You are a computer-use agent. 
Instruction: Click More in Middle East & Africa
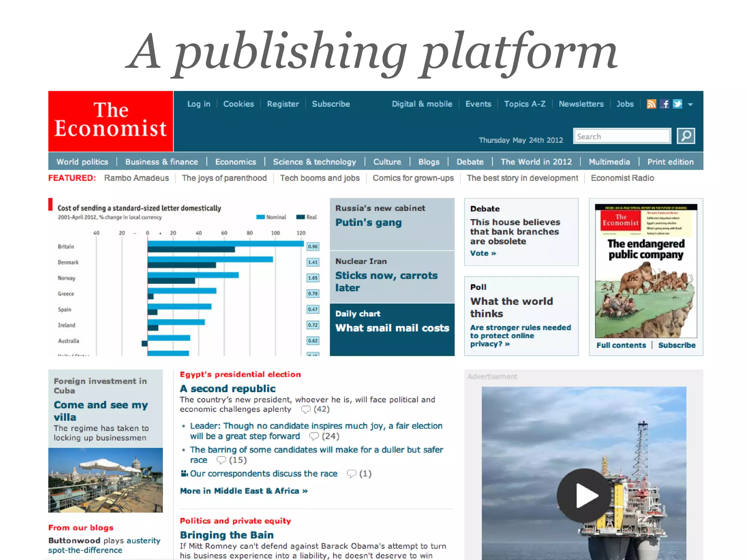[x=244, y=491]
